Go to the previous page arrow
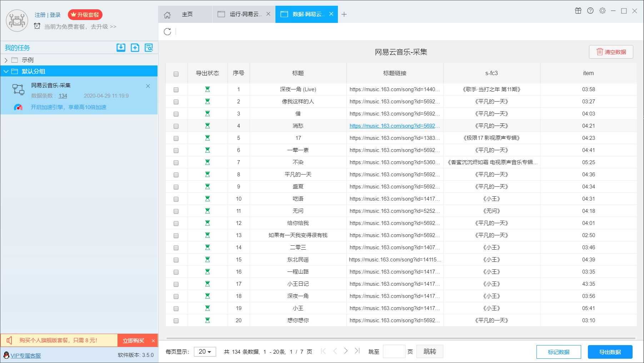Viewport: 644px width, 363px height. (335, 351)
